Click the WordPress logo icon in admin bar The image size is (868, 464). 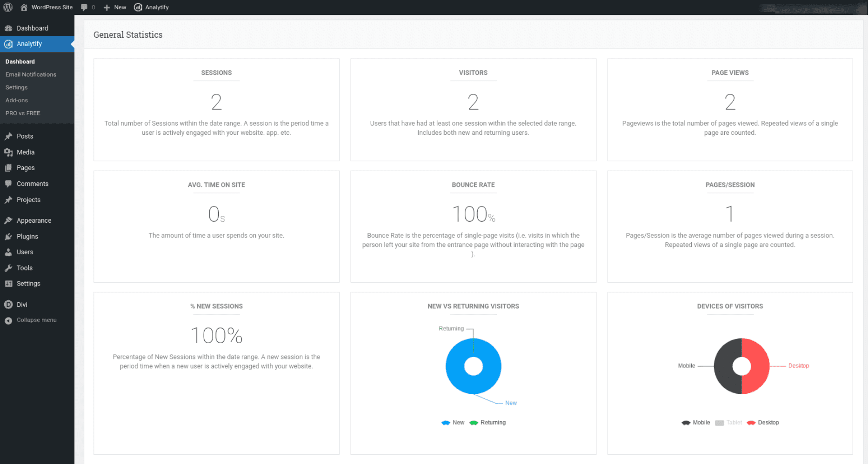pos(8,7)
